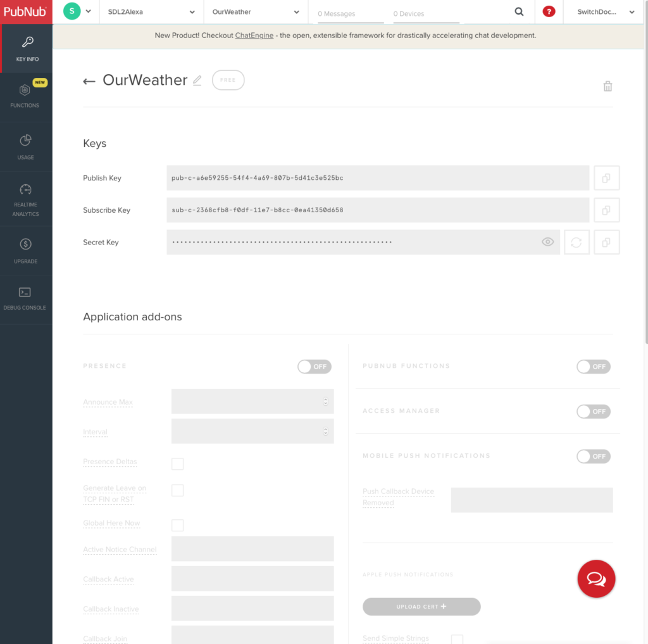Click the 0 Messages counter
The height and width of the screenshot is (644, 648).
(337, 14)
